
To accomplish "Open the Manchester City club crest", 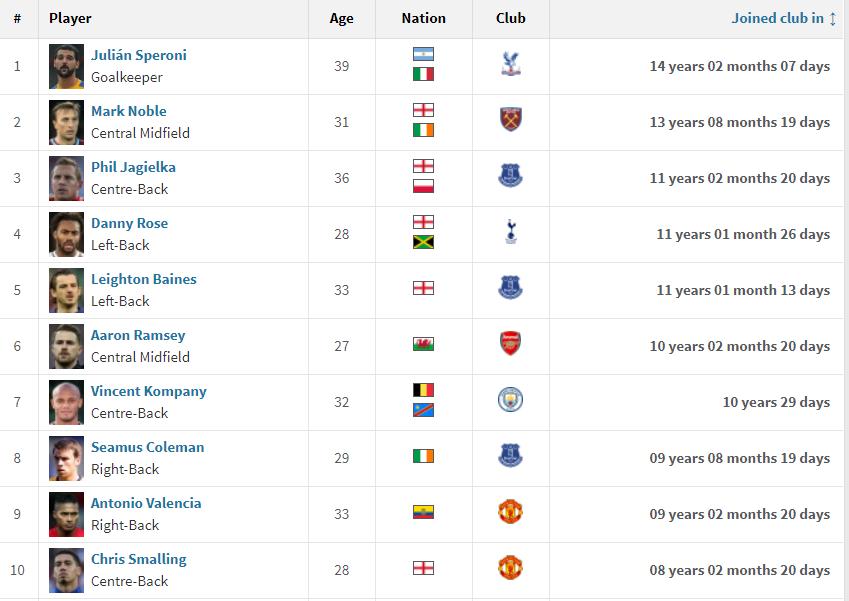I will (x=511, y=400).
